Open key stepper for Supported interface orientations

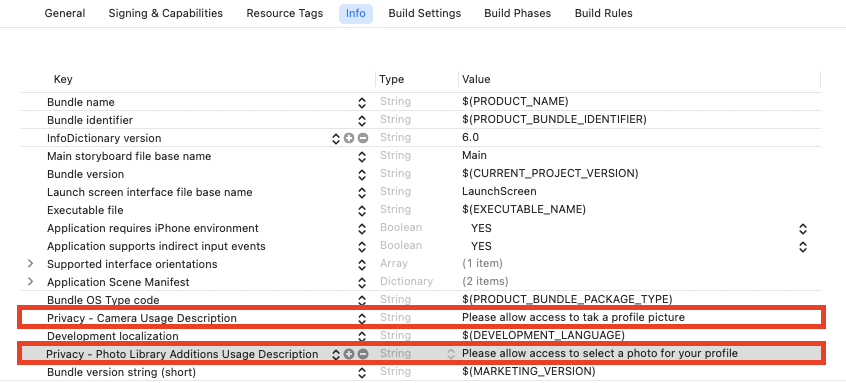click(x=362, y=264)
